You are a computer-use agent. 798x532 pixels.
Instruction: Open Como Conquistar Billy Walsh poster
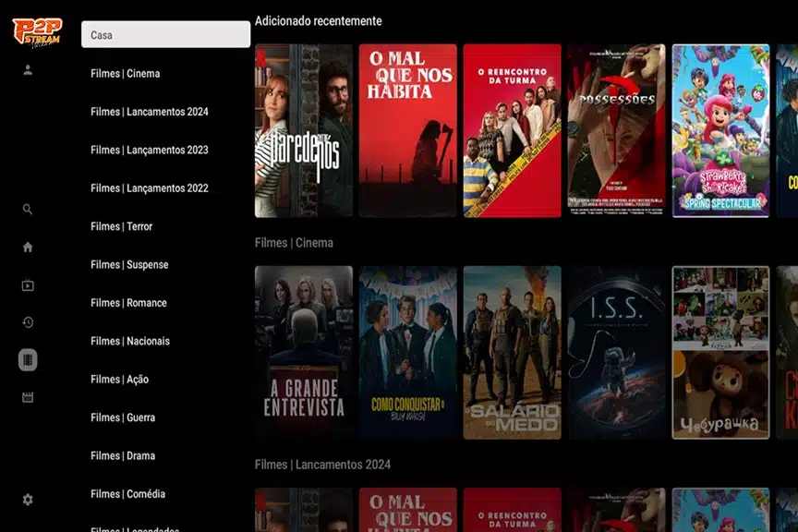coord(408,352)
